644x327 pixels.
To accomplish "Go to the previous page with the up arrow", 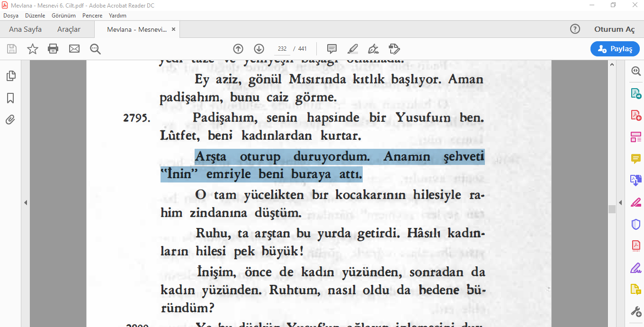I will click(238, 49).
